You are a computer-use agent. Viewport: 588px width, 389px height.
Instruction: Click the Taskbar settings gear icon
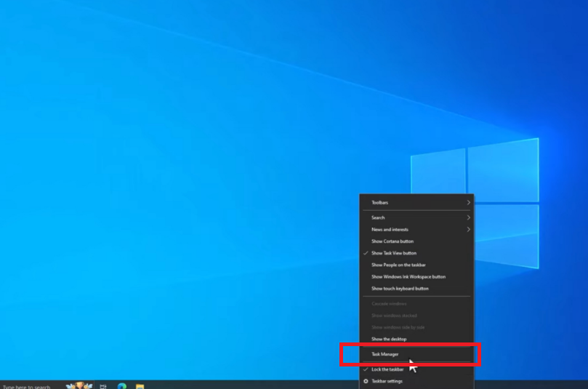tap(366, 381)
